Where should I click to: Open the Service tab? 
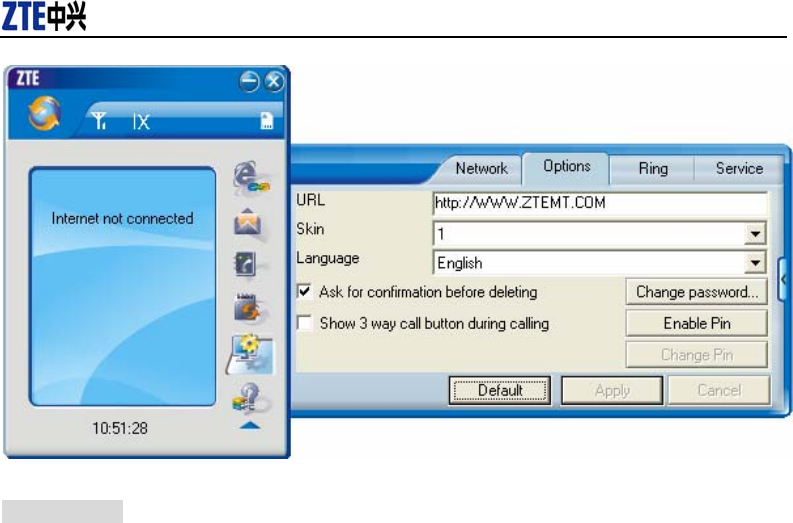(x=739, y=168)
